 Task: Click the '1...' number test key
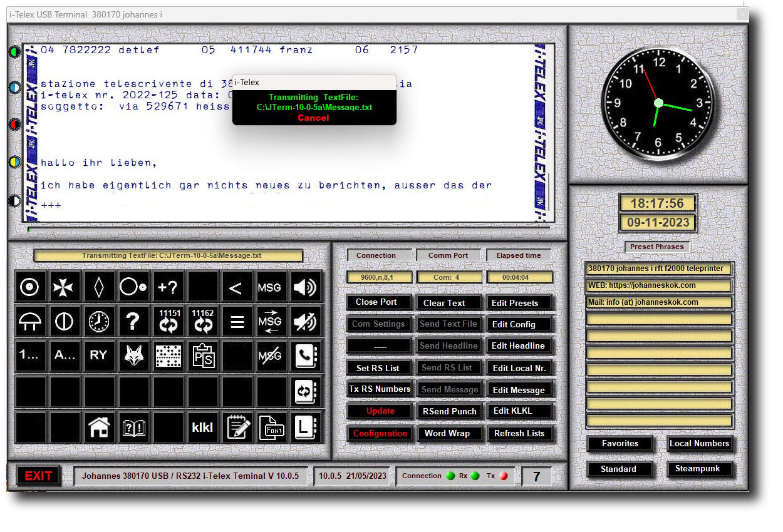[x=30, y=356]
